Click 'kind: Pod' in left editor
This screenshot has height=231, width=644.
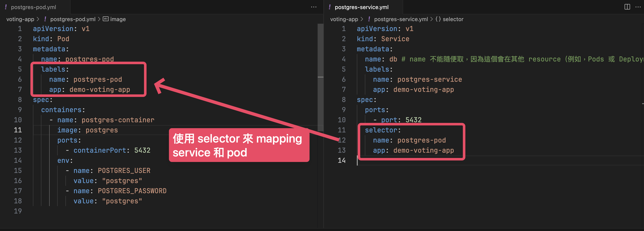point(51,39)
